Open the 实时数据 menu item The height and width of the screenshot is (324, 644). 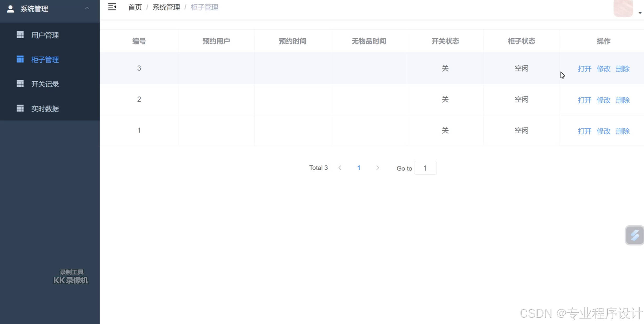point(45,109)
